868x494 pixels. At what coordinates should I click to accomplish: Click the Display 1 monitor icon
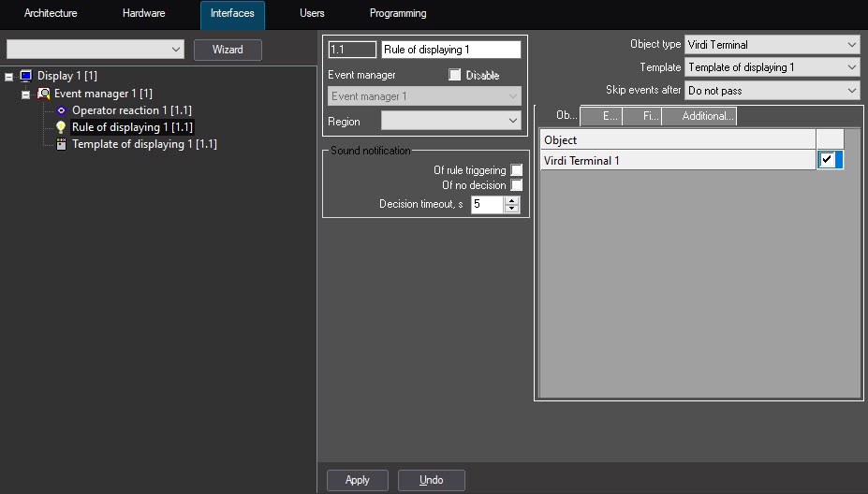click(26, 76)
